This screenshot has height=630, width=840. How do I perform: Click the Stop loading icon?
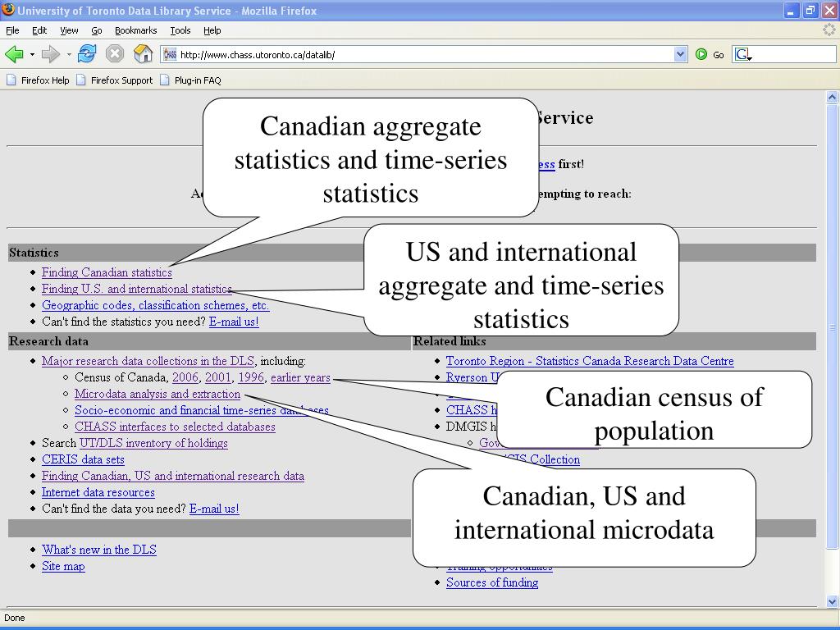pyautogui.click(x=115, y=54)
